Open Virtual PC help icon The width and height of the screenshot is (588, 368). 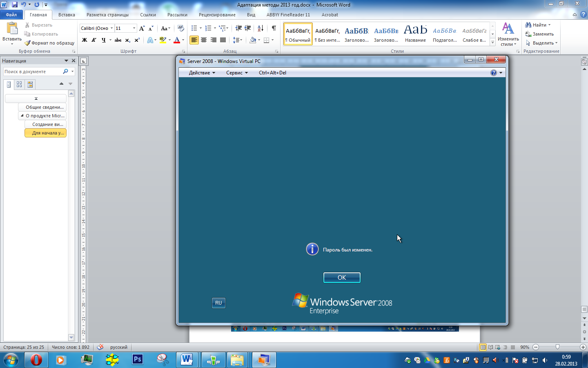[494, 73]
